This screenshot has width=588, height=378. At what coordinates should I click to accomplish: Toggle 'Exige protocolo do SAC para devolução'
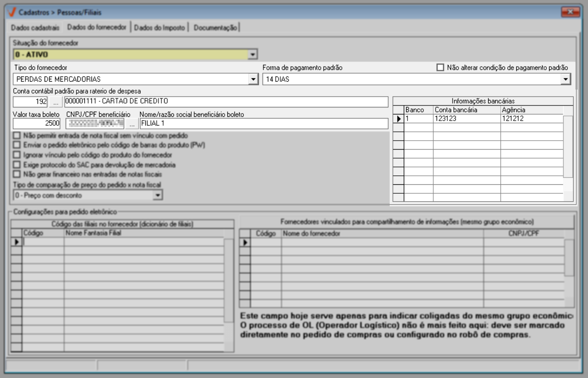[x=17, y=165]
